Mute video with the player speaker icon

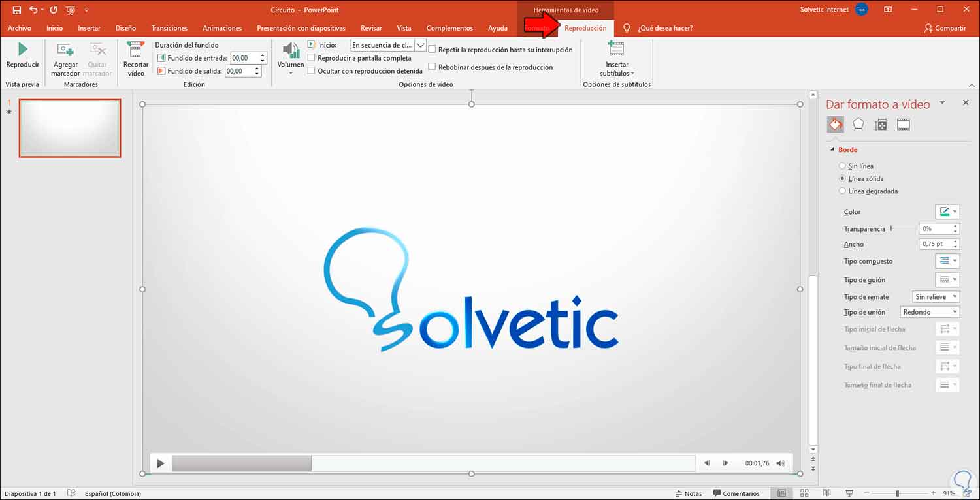781,463
